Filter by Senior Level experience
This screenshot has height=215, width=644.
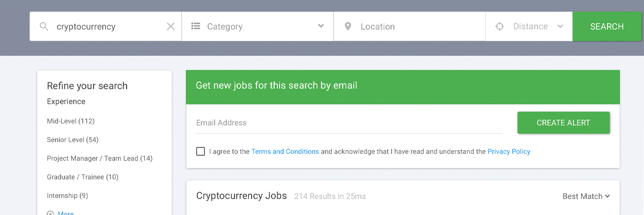pyautogui.click(x=73, y=140)
